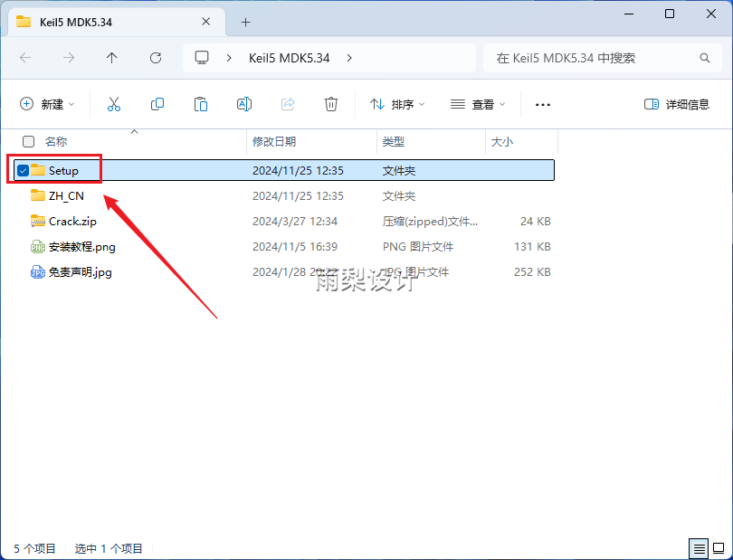The height and width of the screenshot is (560, 733).
Task: Open the 新建 dropdown menu
Action: coord(47,104)
